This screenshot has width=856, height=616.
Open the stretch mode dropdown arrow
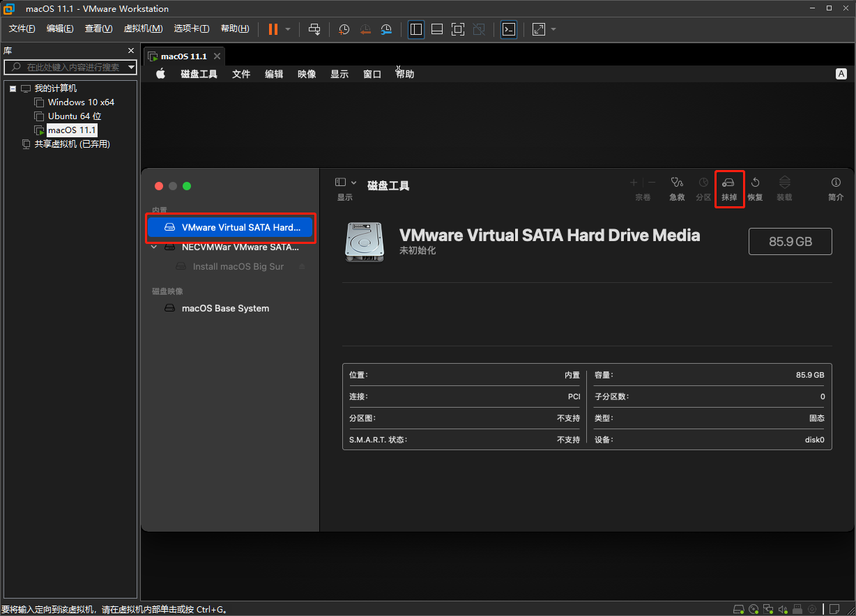tap(553, 29)
